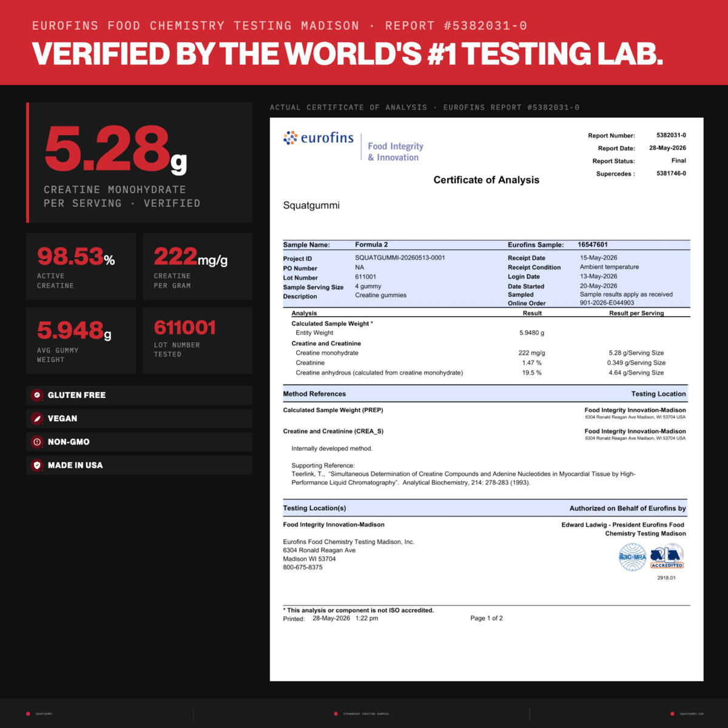Click the Eurofins Sample number 16547601

click(x=592, y=245)
